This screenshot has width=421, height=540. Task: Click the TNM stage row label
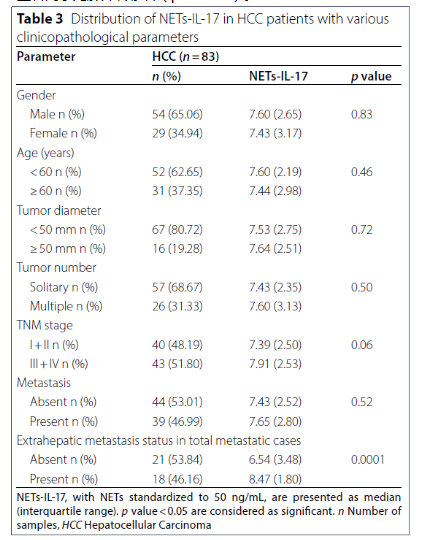[x=45, y=325]
